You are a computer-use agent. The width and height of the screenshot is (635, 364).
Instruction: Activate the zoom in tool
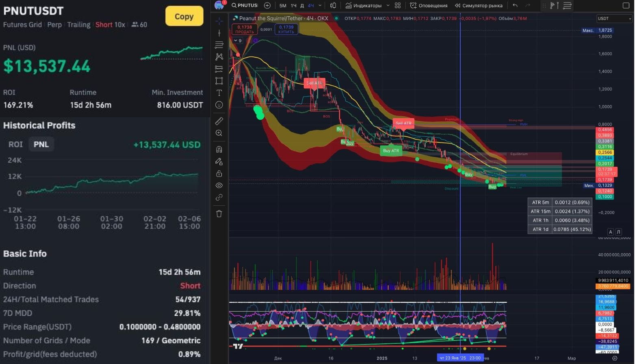(x=219, y=133)
